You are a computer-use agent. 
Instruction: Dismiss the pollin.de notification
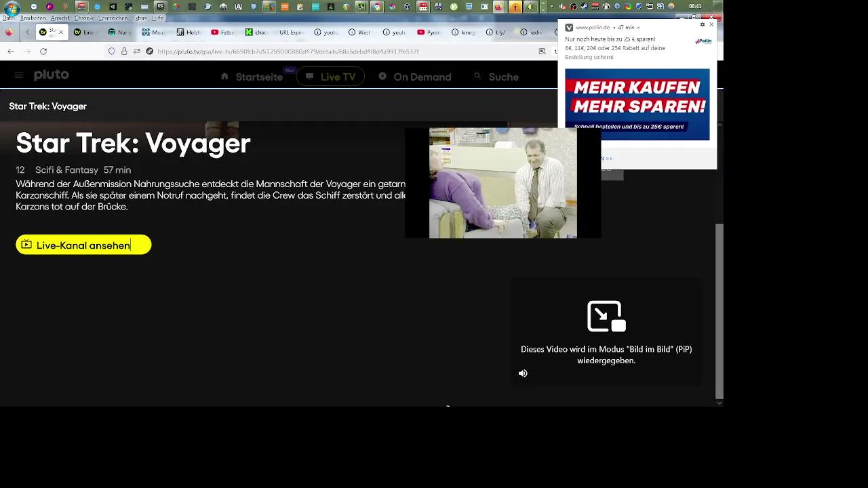coord(711,24)
